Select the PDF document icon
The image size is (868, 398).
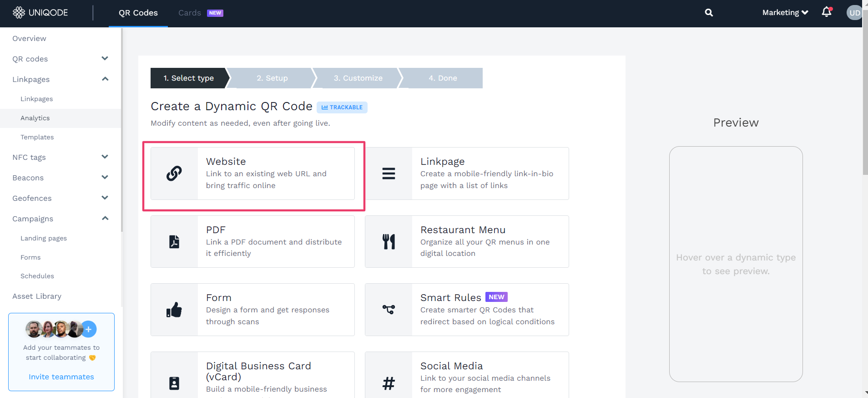point(174,241)
